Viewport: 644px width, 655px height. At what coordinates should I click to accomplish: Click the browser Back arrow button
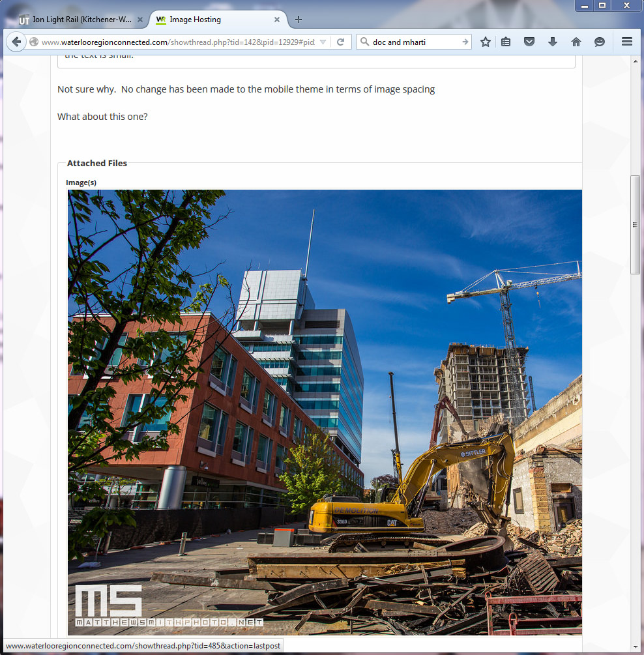16,42
